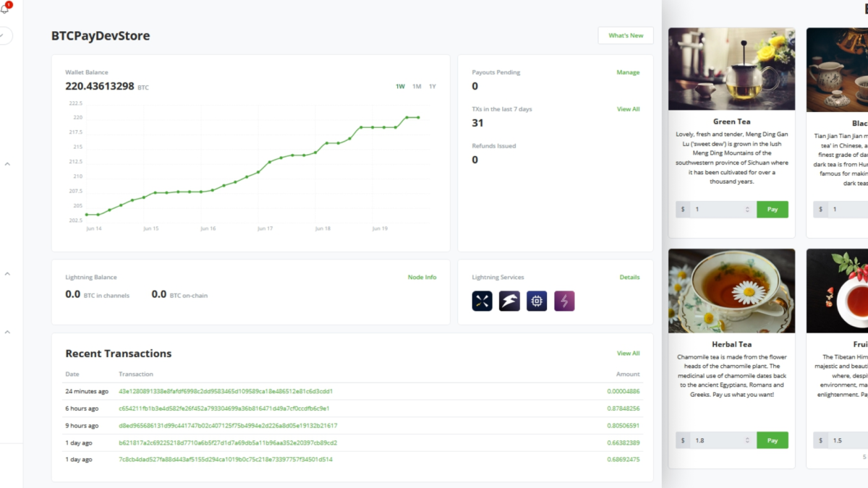
Task: Switch wallet chart to 1Y range
Action: [x=433, y=87]
